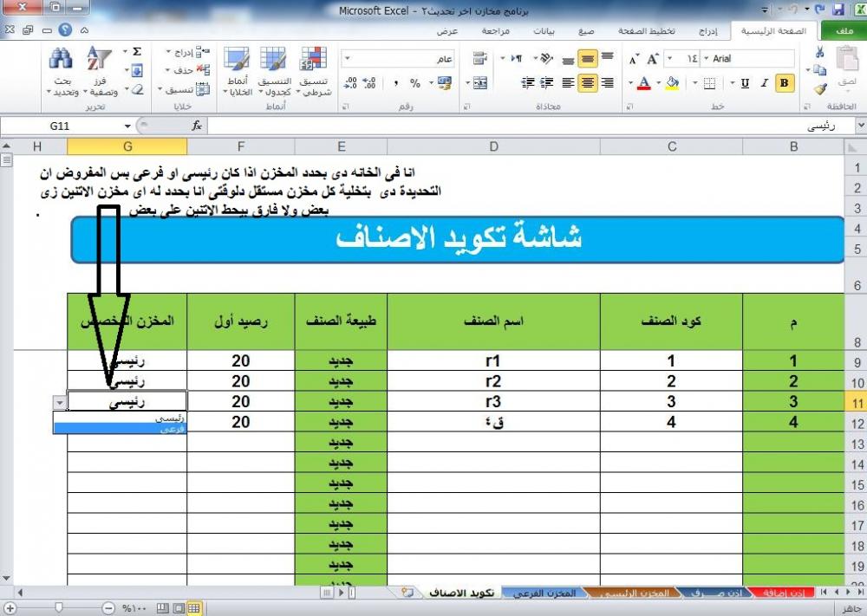867x616 pixels.
Task: Click the percent style icon
Action: pyautogui.click(x=414, y=83)
